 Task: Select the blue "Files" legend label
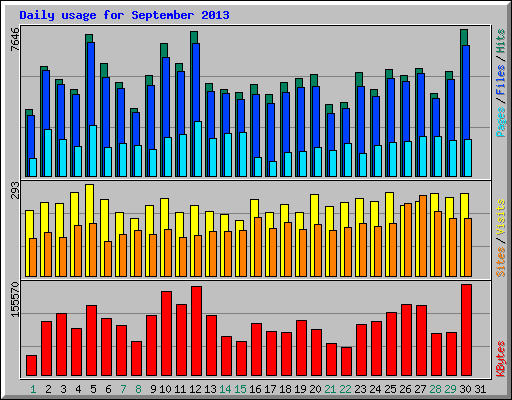point(500,79)
